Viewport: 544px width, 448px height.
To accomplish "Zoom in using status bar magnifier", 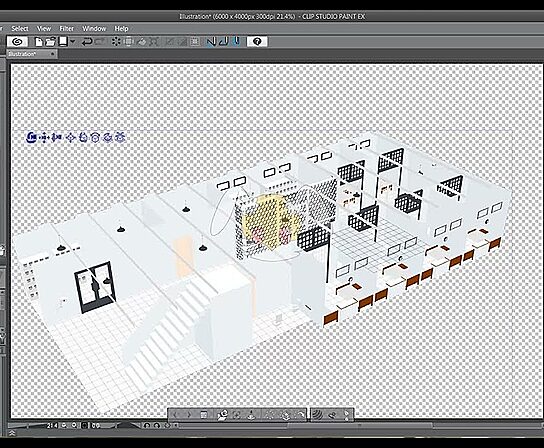I will 74,425.
